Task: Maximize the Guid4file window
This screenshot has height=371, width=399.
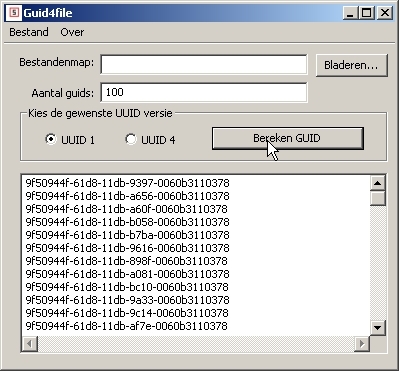Action: click(x=367, y=13)
